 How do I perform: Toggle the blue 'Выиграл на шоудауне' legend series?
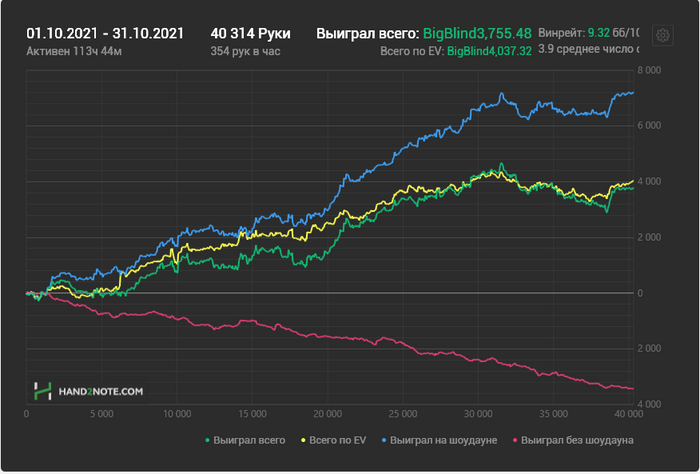point(439,441)
